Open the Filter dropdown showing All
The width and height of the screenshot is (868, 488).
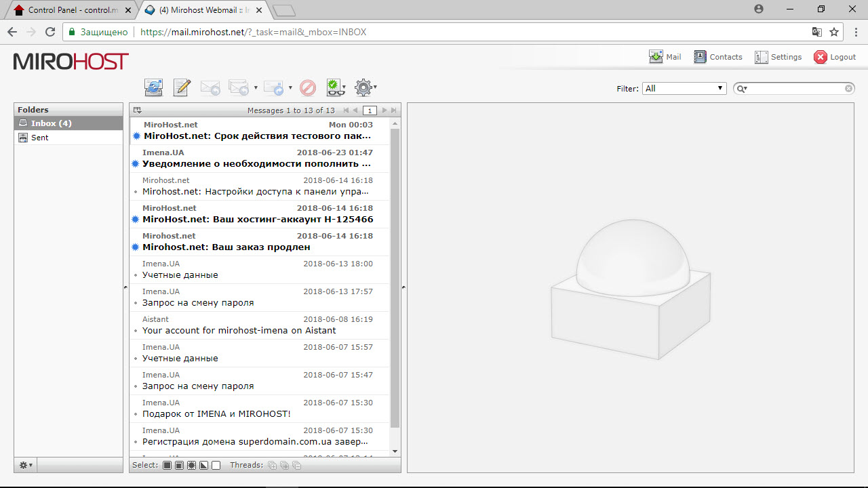tap(684, 88)
